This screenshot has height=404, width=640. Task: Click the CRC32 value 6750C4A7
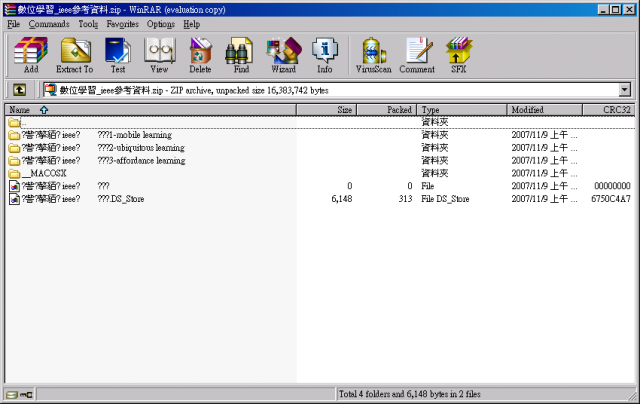(x=611, y=199)
